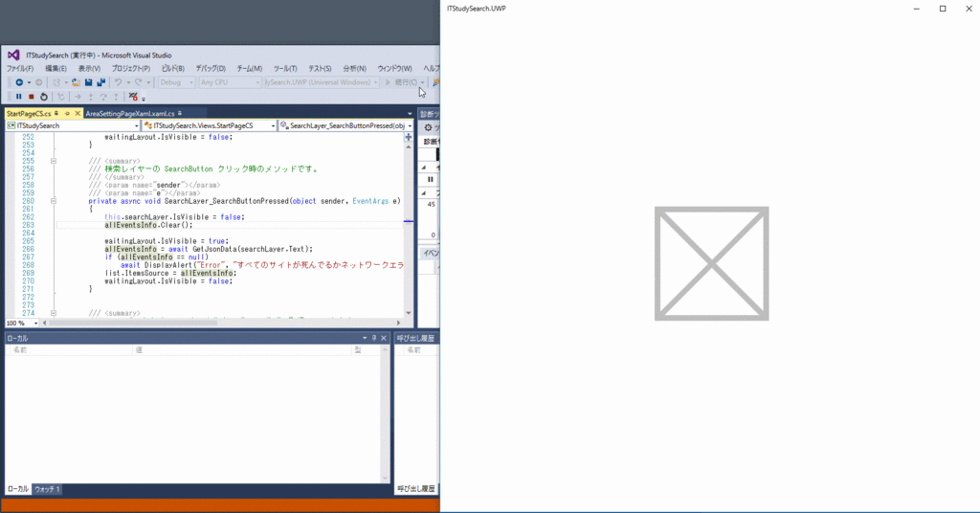The height and width of the screenshot is (513, 980).
Task: Collapse the first diagnostic tools section triangle
Action: pyautogui.click(x=424, y=167)
